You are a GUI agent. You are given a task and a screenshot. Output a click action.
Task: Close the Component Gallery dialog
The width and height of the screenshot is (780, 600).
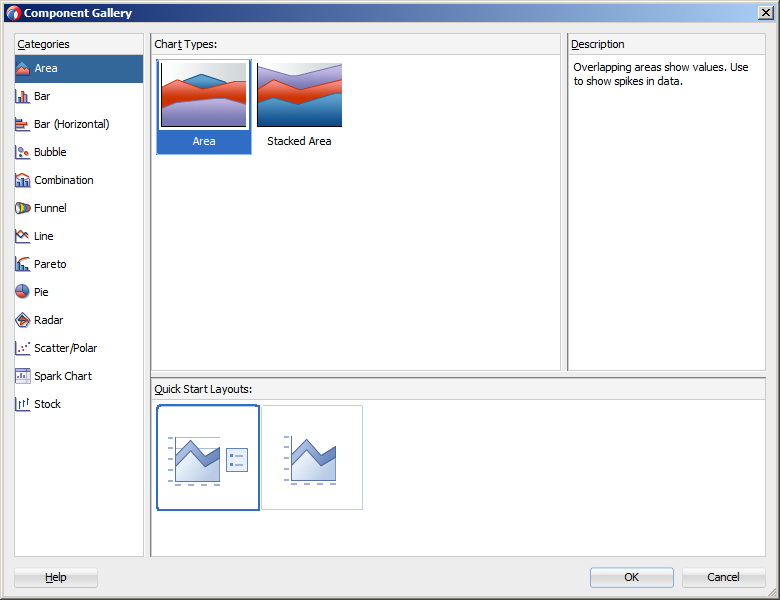[x=766, y=13]
